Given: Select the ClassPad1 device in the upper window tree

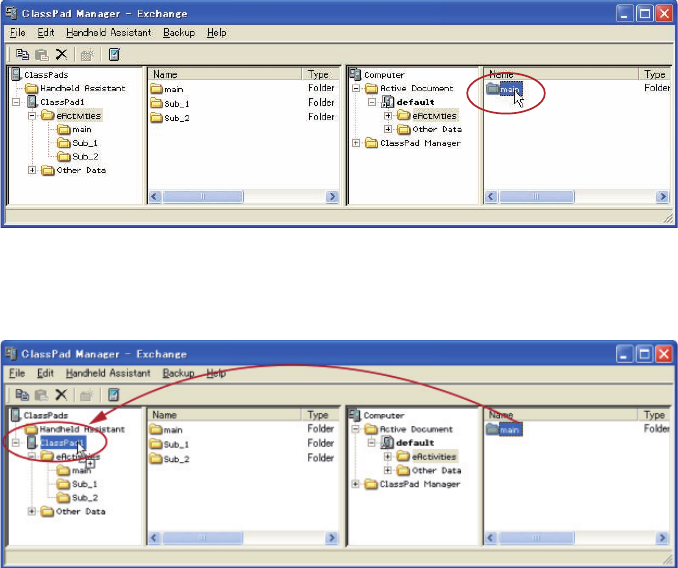Looking at the screenshot, I should click(x=55, y=102).
